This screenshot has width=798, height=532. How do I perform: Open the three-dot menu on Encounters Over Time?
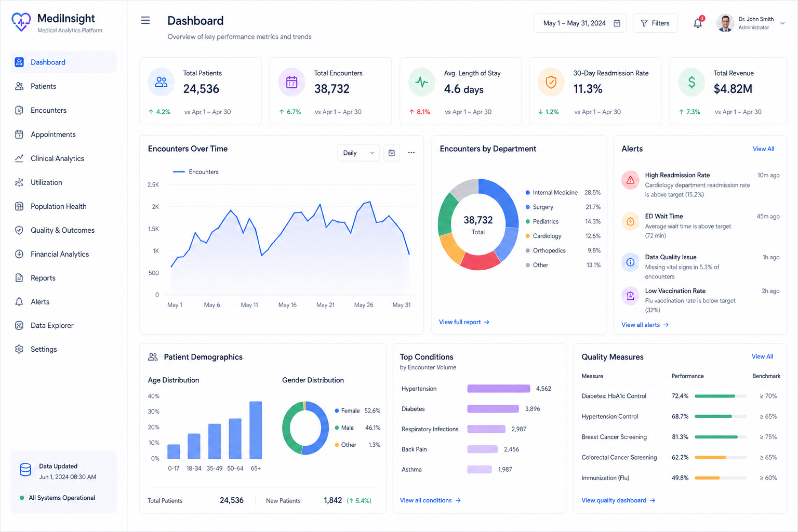[411, 153]
